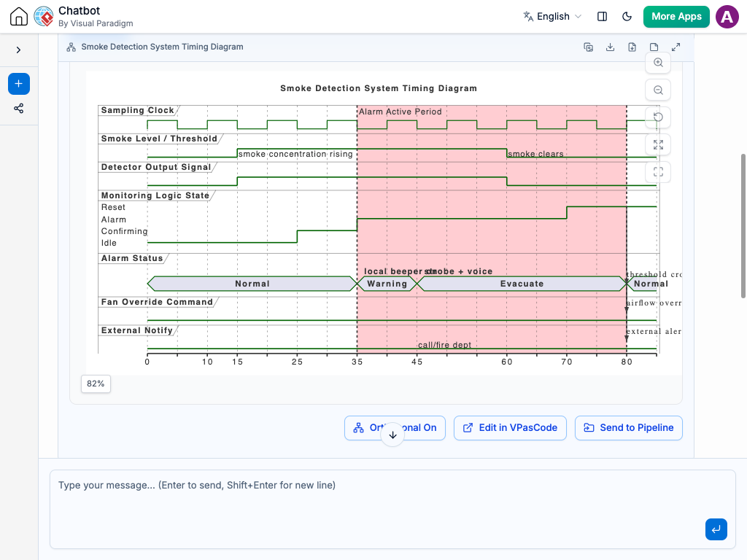Click the Smoke Level / Threshold label
The height and width of the screenshot is (560, 747).
tap(159, 139)
